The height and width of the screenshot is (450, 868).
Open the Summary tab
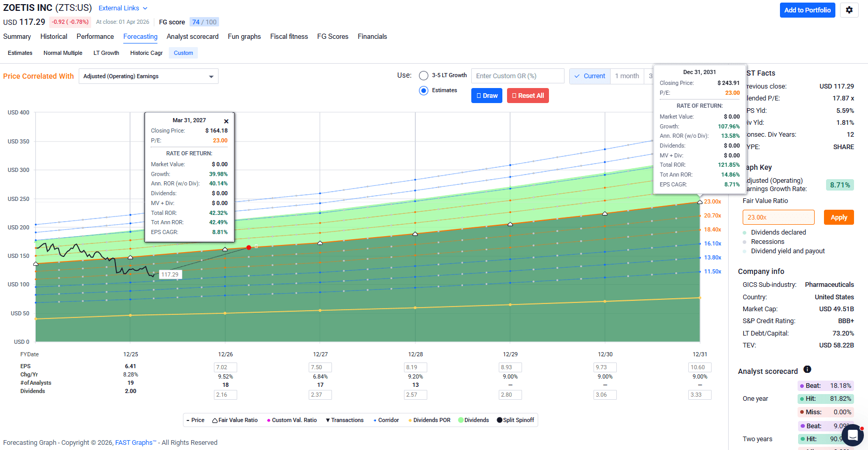tap(17, 37)
